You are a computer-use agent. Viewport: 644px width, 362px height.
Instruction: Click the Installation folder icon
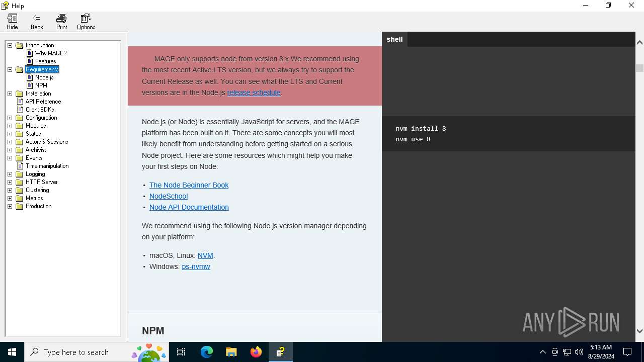point(20,94)
